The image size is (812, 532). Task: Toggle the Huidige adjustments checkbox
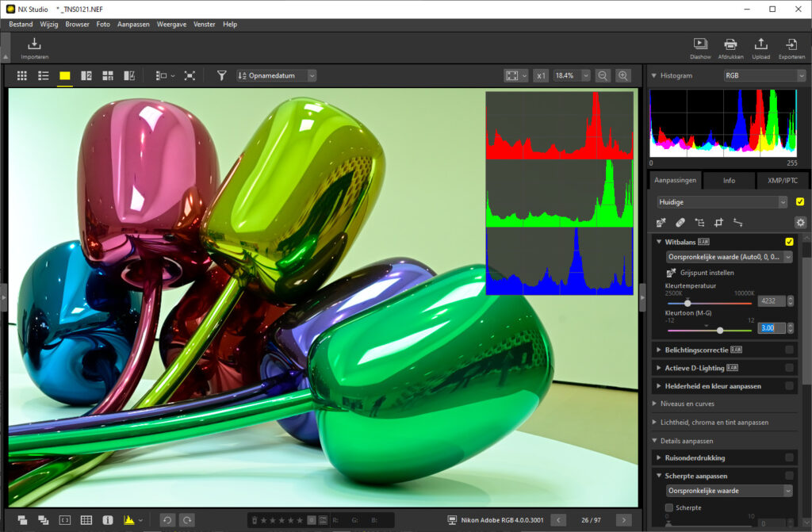point(800,202)
